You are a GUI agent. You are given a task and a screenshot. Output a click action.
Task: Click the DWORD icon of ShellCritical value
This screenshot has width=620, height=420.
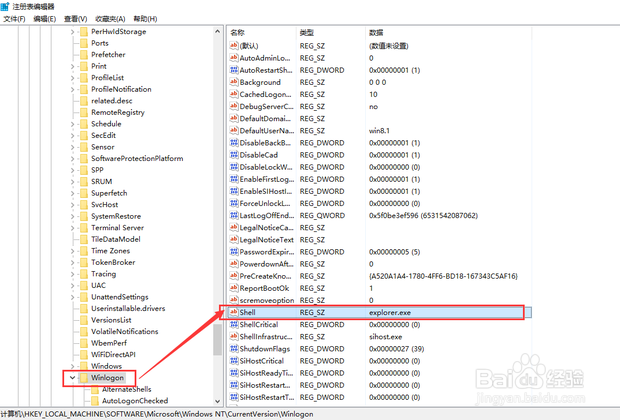tap(234, 325)
